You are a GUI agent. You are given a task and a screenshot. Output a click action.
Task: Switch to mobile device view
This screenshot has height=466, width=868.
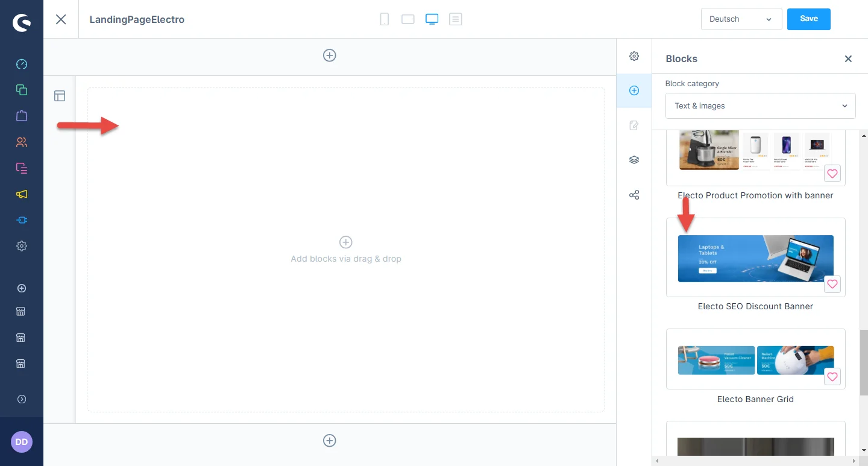pyautogui.click(x=384, y=19)
